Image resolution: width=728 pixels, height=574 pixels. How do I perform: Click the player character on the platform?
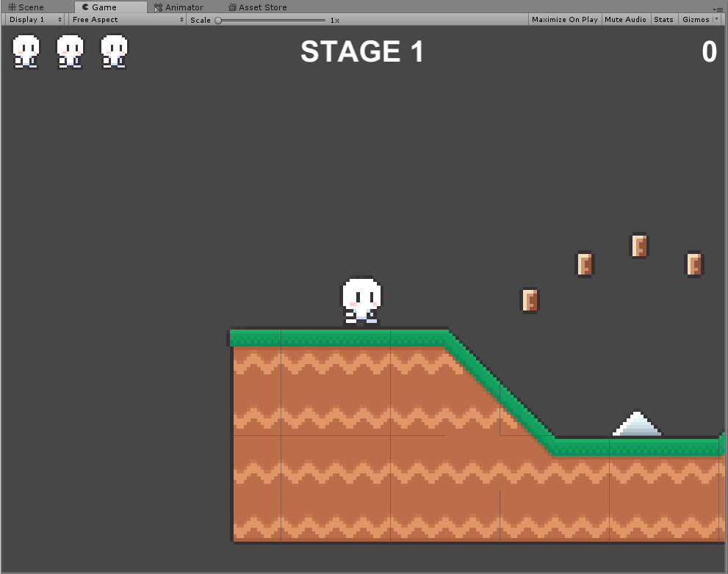tap(361, 301)
